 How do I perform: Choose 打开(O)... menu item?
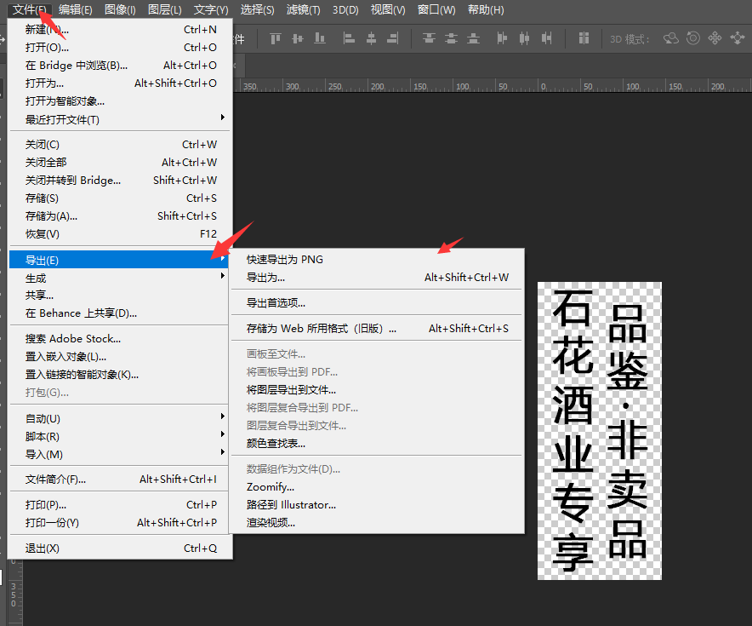point(120,47)
